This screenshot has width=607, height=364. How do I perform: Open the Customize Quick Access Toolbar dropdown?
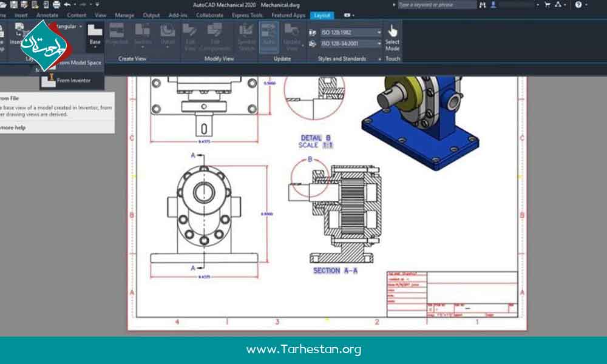[97, 5]
